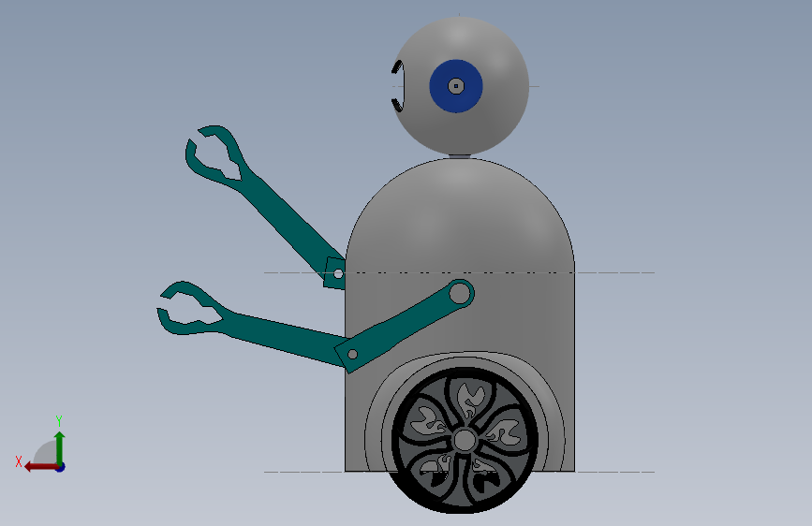Image resolution: width=812 pixels, height=526 pixels.
Task: Select the elbow pin joining lower arm links
Action: 352,355
